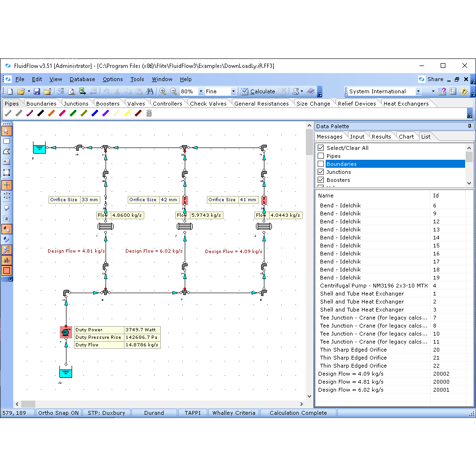Open the System International units dropdown

pyautogui.click(x=418, y=91)
